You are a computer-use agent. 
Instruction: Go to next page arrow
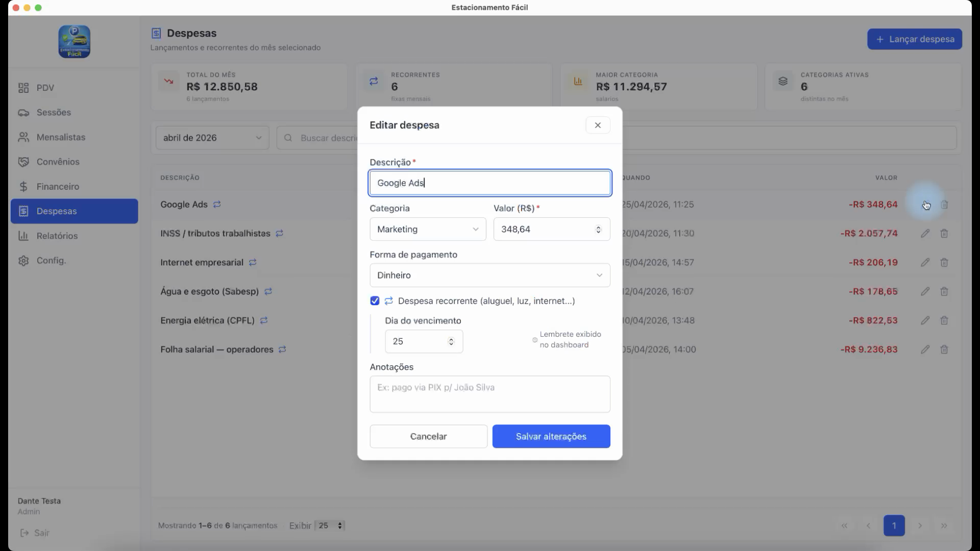[920, 525]
